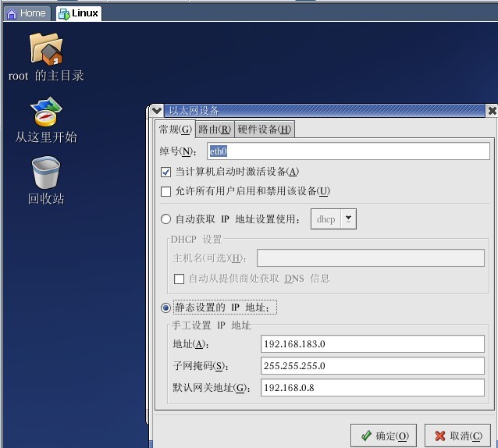Uncheck 当计算机启动时激活设备 checkbox
This screenshot has width=498, height=448.
(165, 172)
